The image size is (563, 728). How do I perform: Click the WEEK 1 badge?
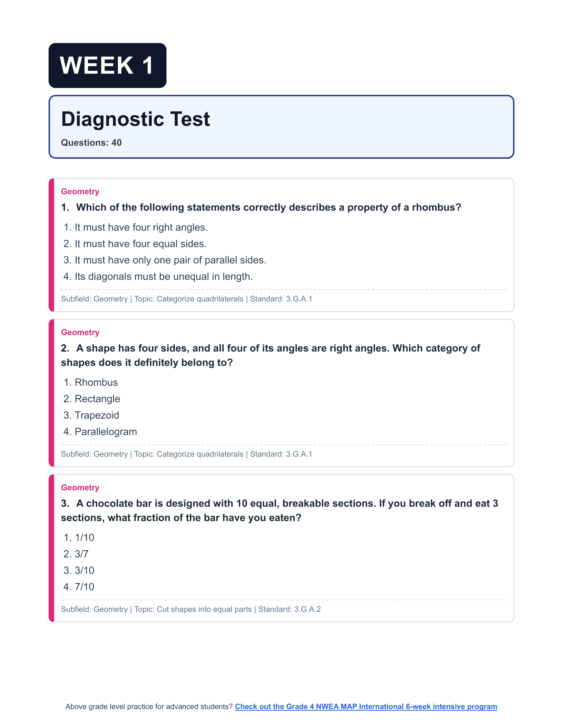pos(107,66)
